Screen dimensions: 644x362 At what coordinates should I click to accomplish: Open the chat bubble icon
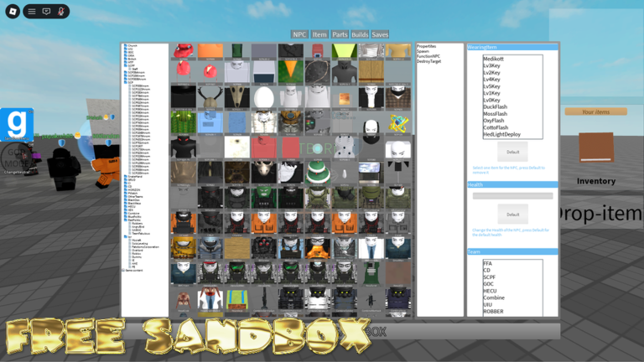point(46,12)
